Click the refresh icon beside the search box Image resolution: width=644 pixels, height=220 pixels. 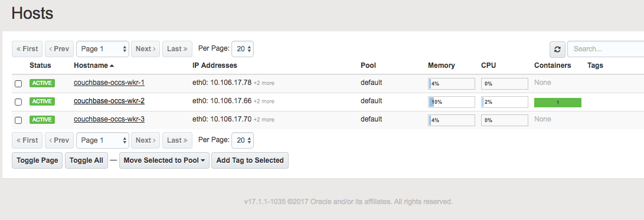(x=557, y=50)
